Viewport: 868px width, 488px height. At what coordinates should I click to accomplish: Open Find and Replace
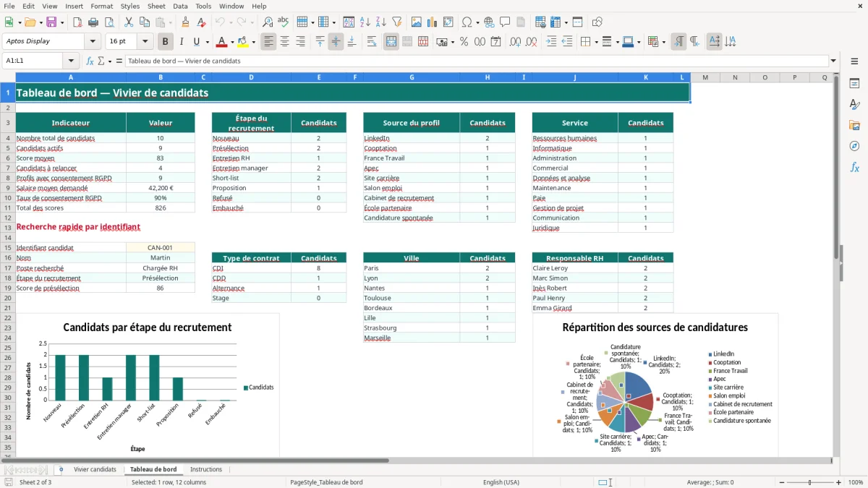(268, 22)
